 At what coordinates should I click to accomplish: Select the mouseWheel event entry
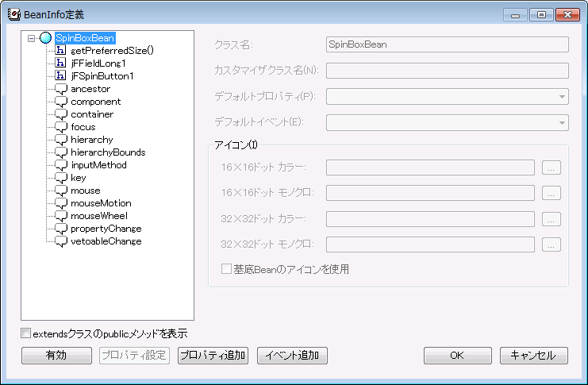pyautogui.click(x=99, y=216)
